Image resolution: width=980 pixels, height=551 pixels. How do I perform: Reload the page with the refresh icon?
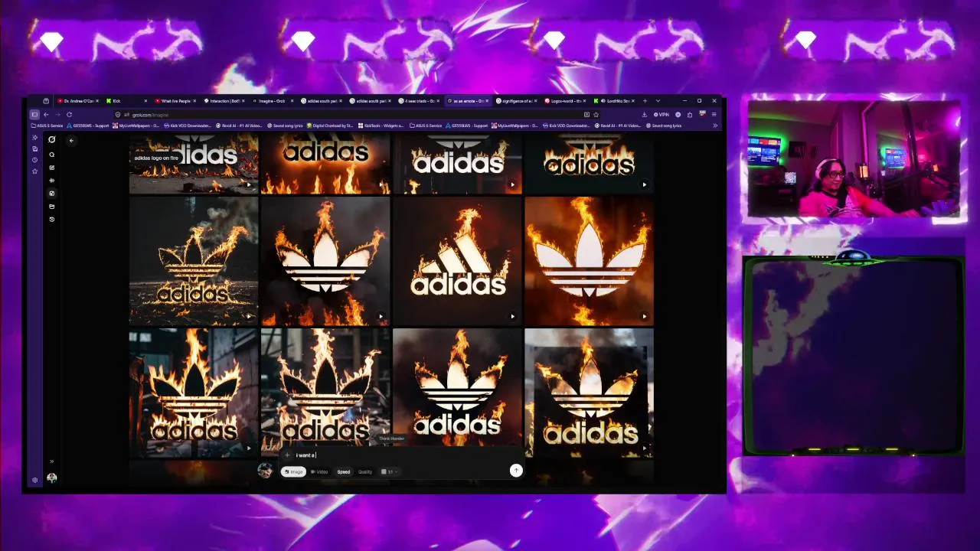pos(69,115)
